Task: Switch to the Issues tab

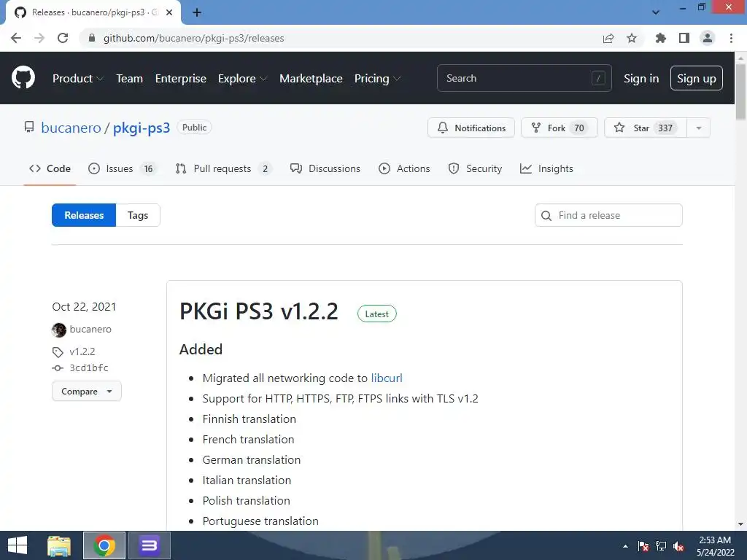Action: click(x=122, y=168)
